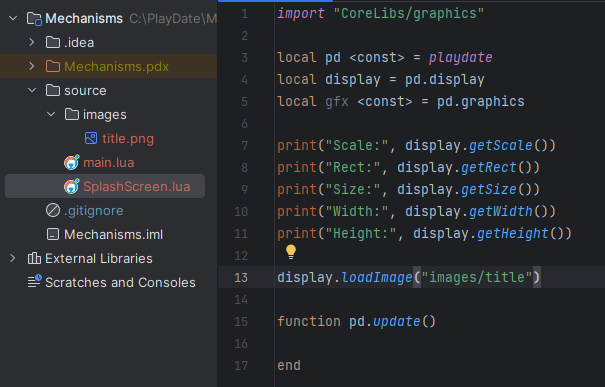Collapse the source folder chevron
The height and width of the screenshot is (387, 605).
point(32,90)
